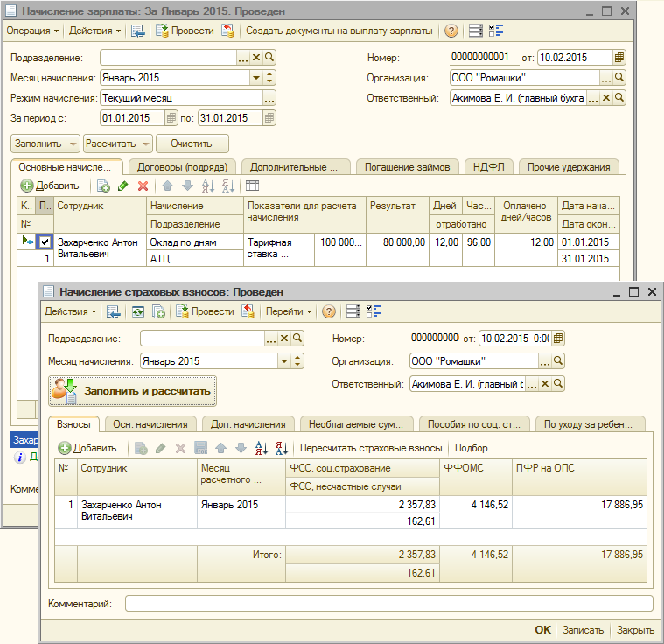The image size is (664, 644).
Task: Switch to the НДФЛ tab
Action: click(x=490, y=166)
